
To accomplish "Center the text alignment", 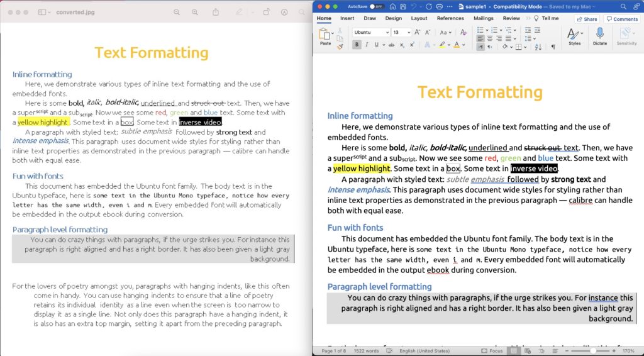I will point(489,38).
